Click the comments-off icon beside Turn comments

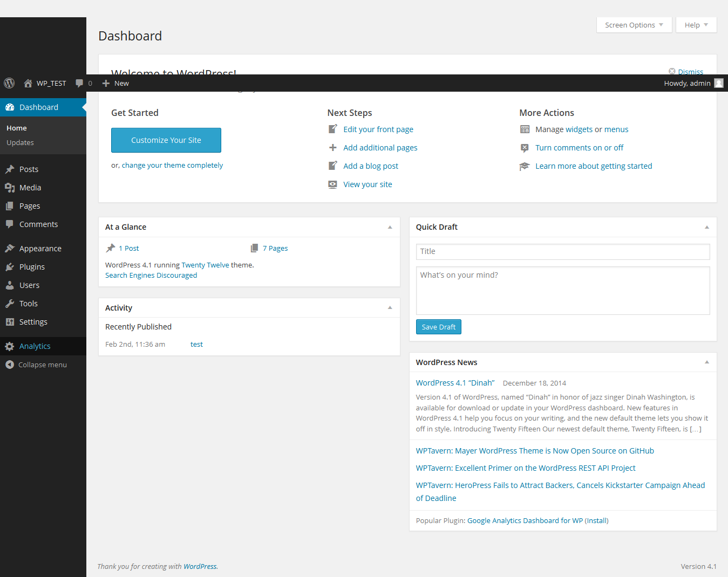[x=525, y=148]
